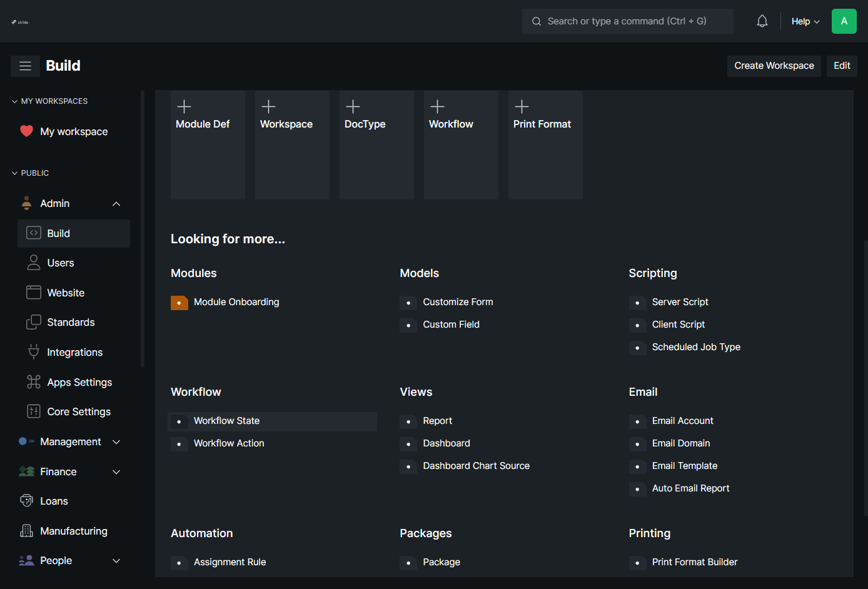Open the Server Script link
The width and height of the screenshot is (868, 589).
(680, 302)
